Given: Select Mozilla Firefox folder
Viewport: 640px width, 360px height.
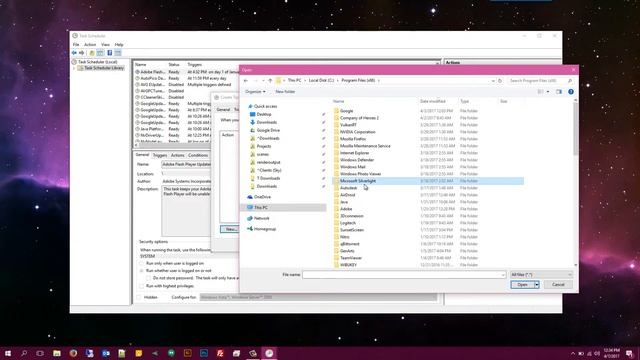Looking at the screenshot, I should click(353, 139).
